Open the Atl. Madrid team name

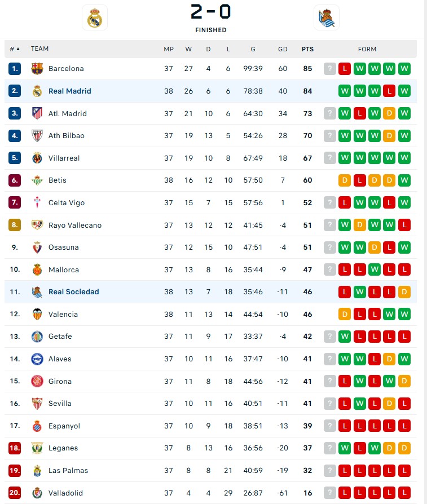point(68,113)
